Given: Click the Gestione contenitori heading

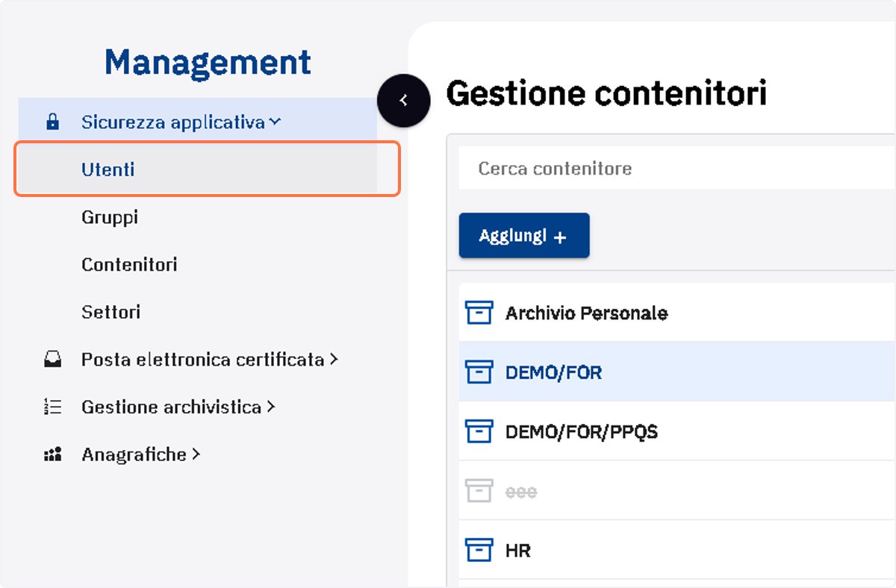Looking at the screenshot, I should point(606,93).
